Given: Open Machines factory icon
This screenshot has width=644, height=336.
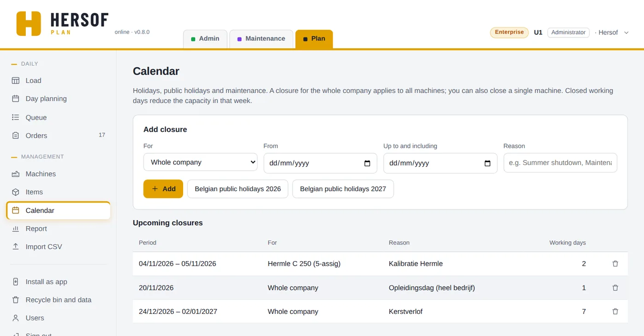Looking at the screenshot, I should click(x=16, y=174).
